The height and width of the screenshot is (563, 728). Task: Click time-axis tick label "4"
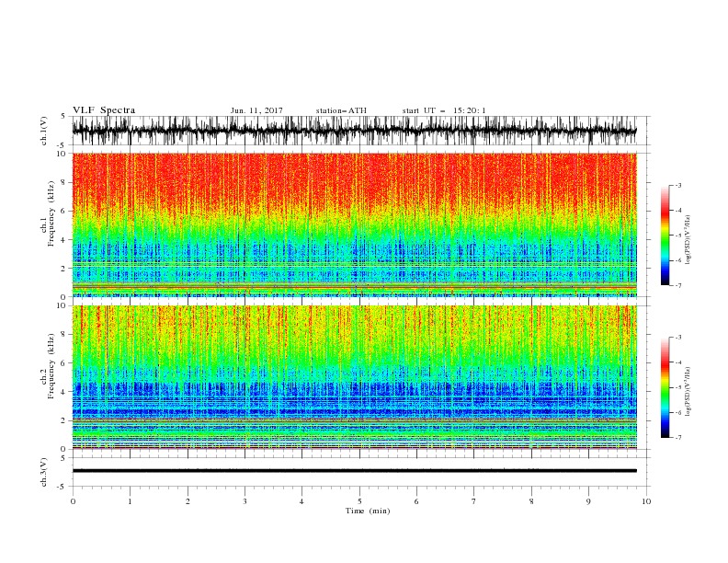[301, 501]
